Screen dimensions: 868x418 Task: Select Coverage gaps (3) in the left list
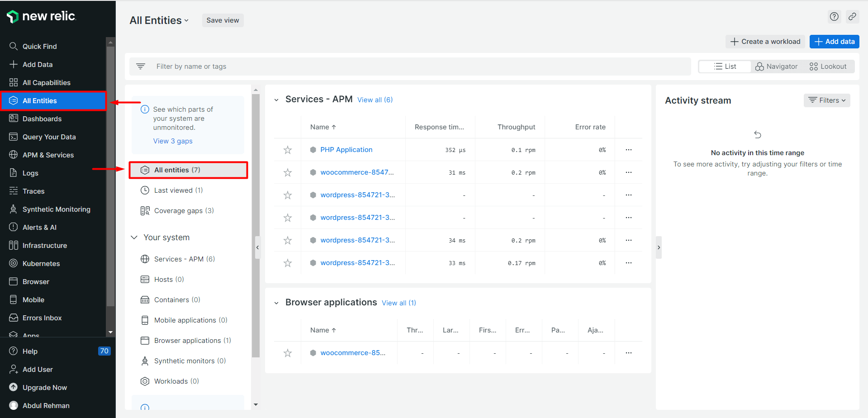pos(188,211)
